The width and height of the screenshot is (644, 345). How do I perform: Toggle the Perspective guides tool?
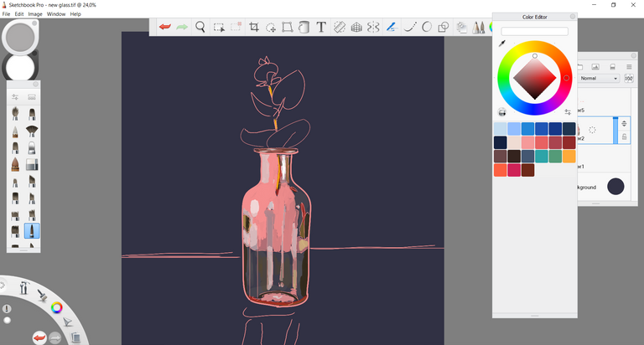click(356, 28)
